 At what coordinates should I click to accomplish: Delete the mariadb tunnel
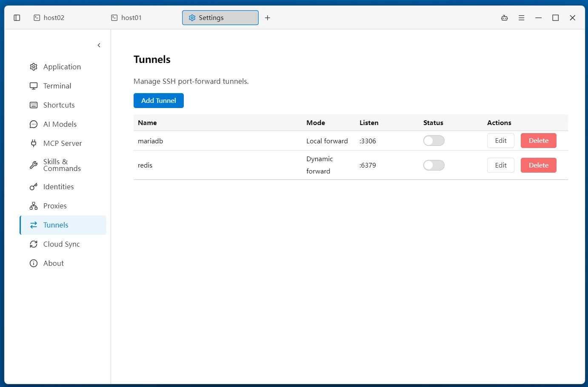click(x=539, y=141)
